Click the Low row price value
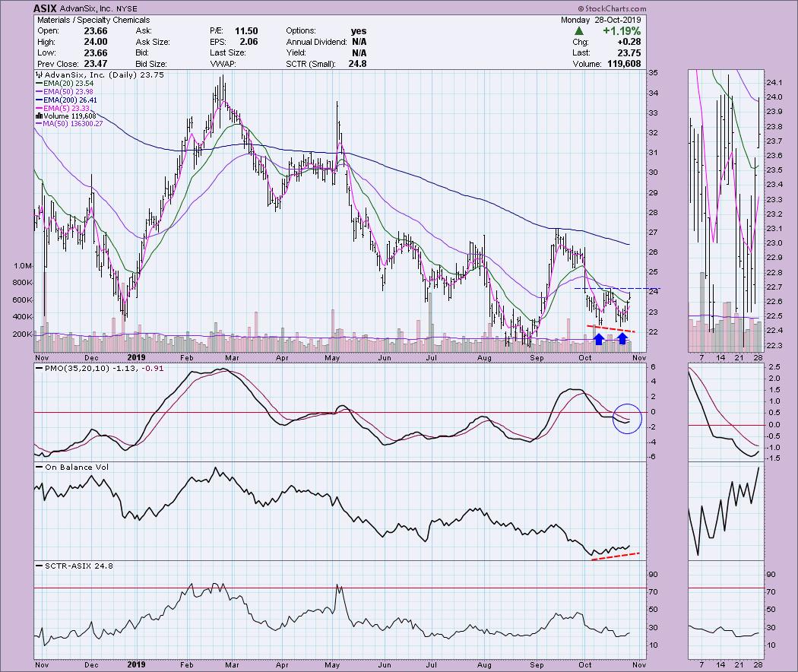 [x=95, y=53]
